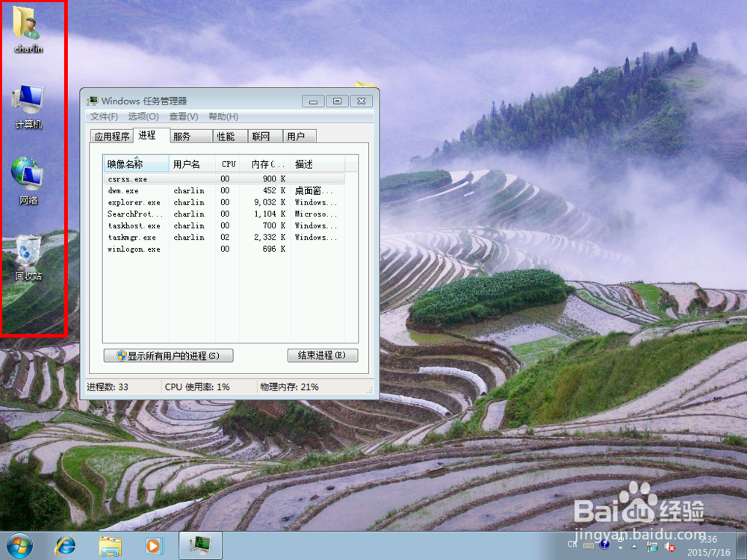Image resolution: width=747 pixels, height=560 pixels.
Task: Click the 物理内存: 21% status entry
Action: pyautogui.click(x=290, y=387)
